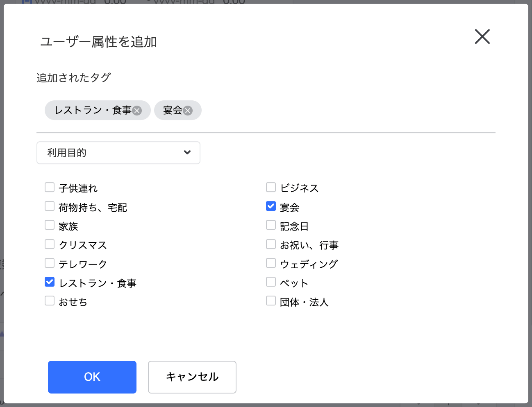Check the ペット checkbox
Image resolution: width=532 pixels, height=407 pixels.
pos(271,282)
